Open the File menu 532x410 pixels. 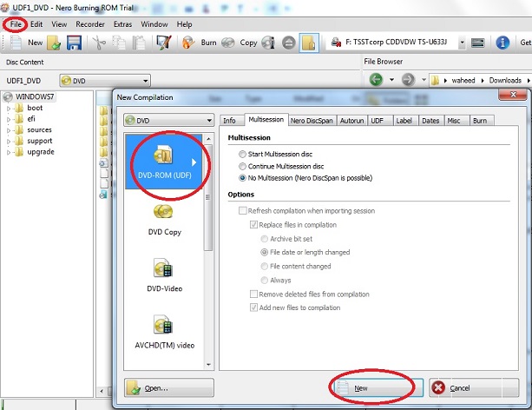pyautogui.click(x=16, y=24)
